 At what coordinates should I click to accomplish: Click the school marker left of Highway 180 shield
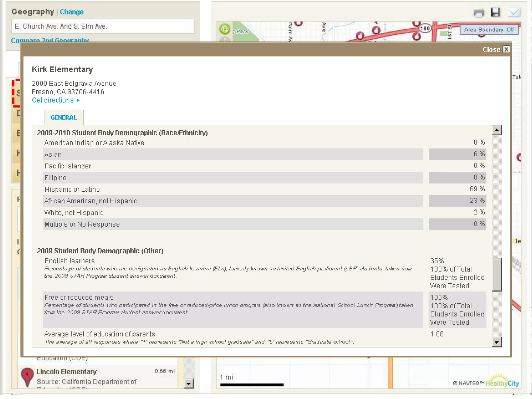coord(417,36)
